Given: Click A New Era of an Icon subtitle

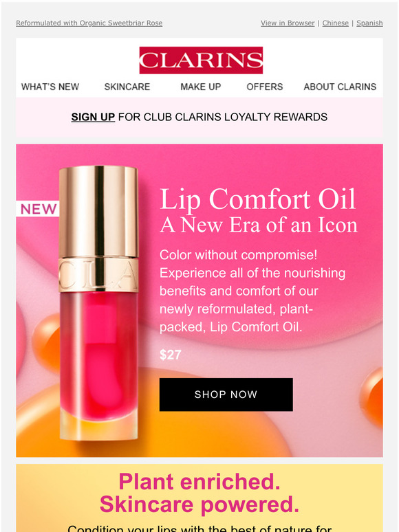Looking at the screenshot, I should pos(259,225).
